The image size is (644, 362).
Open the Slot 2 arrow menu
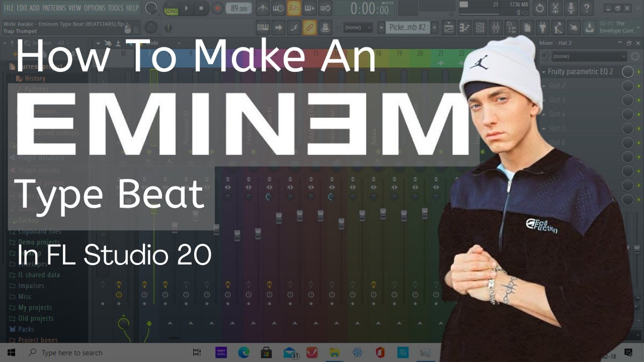pos(543,86)
